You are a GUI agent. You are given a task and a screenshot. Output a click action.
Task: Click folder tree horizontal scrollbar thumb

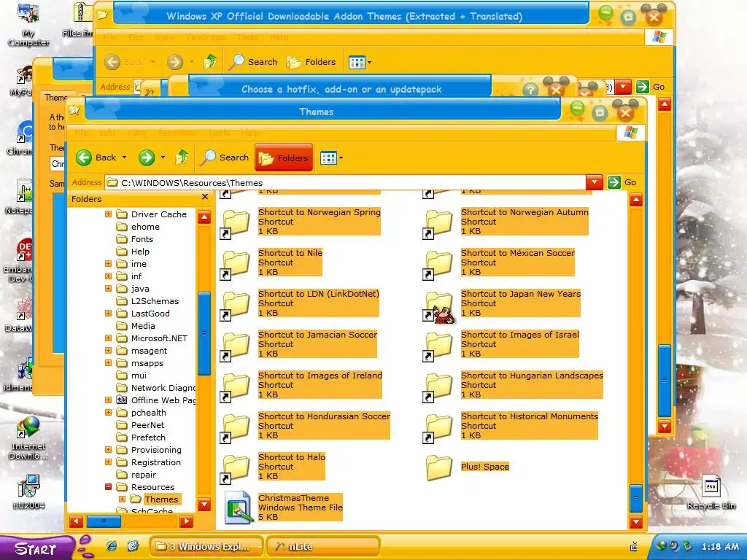104,521
